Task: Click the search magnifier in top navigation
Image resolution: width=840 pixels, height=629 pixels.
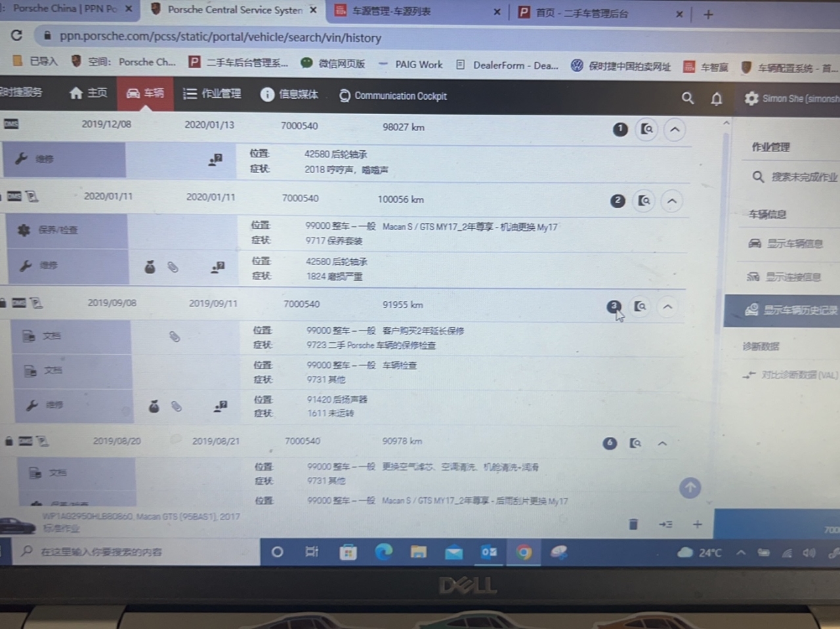Action: pyautogui.click(x=687, y=98)
